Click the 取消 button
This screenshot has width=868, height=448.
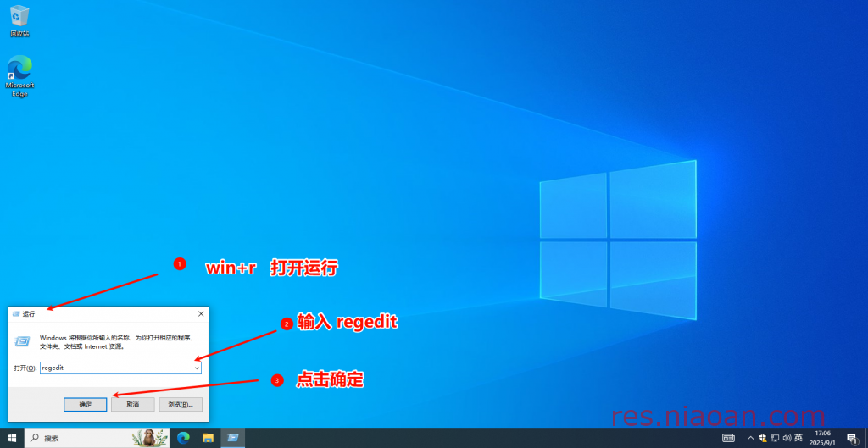pyautogui.click(x=133, y=404)
